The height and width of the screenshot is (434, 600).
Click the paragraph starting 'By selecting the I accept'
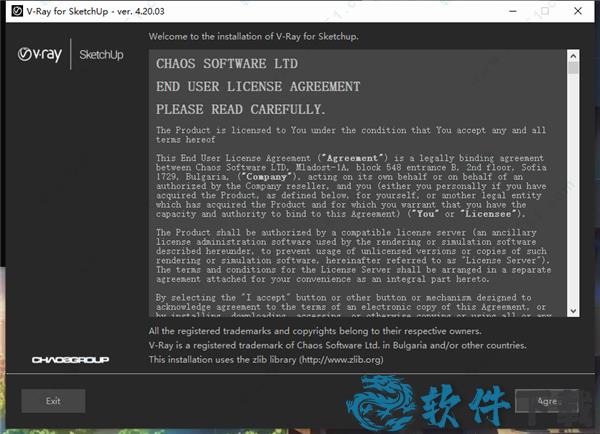coord(348,308)
